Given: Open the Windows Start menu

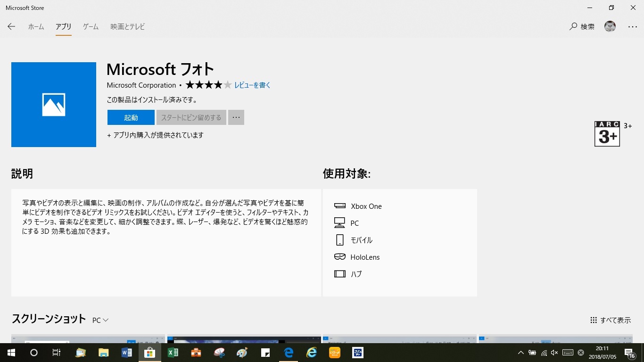Looking at the screenshot, I should tap(11, 353).
